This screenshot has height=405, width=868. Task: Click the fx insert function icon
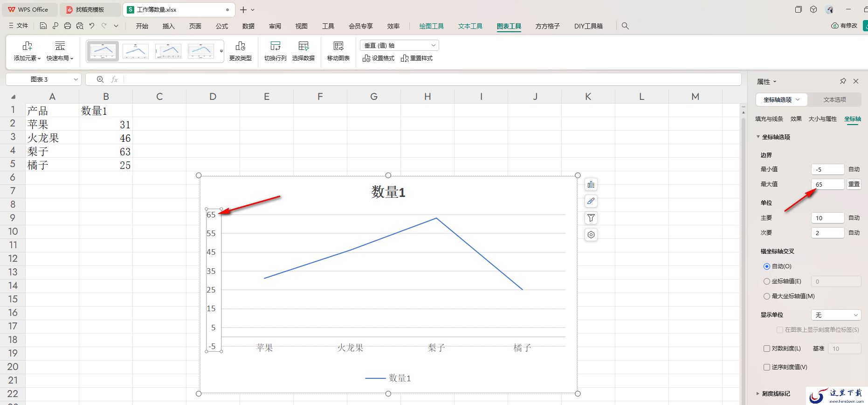point(114,79)
